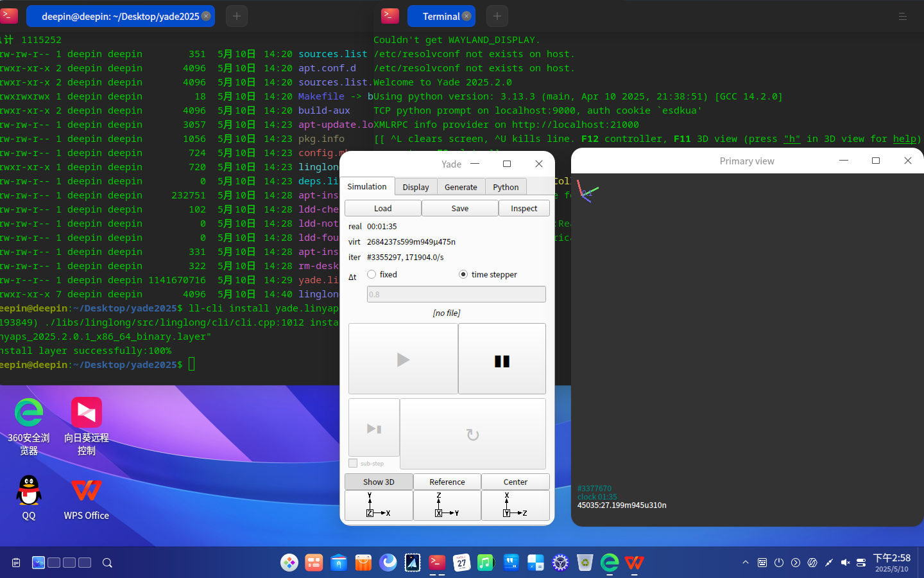The height and width of the screenshot is (578, 924).
Task: Open the calendar app in the dock
Action: click(x=461, y=563)
